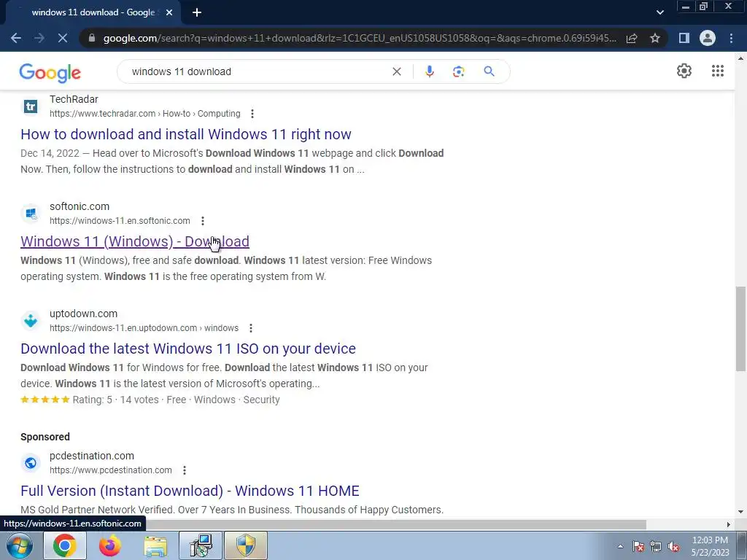
Task: Click the muted volume tray icon
Action: [673, 547]
